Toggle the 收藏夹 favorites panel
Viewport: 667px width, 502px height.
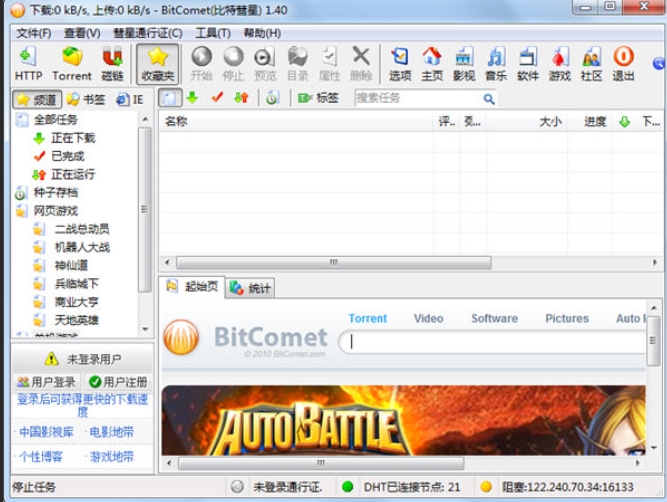click(x=158, y=64)
